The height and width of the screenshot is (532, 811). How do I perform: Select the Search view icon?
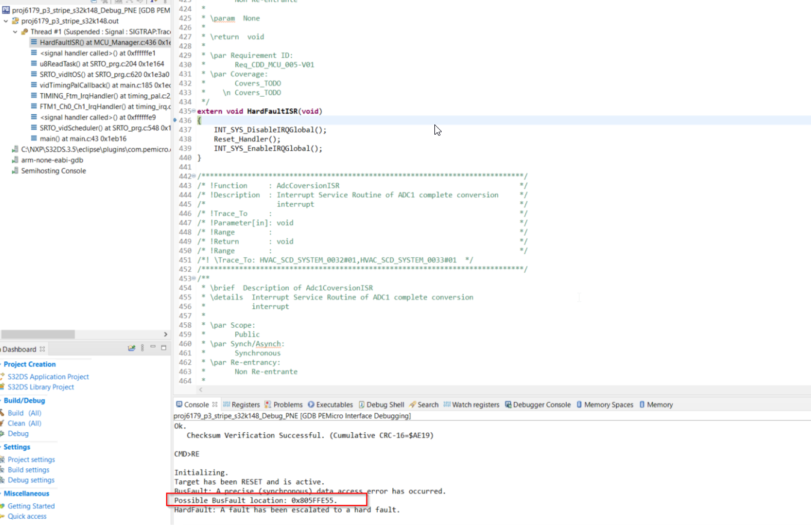(413, 405)
